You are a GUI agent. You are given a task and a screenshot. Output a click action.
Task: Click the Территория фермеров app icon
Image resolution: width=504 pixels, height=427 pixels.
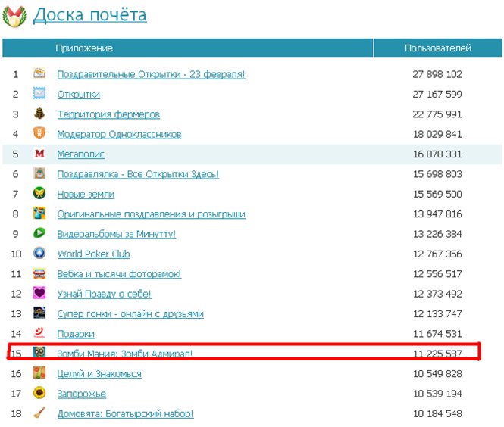pos(39,114)
